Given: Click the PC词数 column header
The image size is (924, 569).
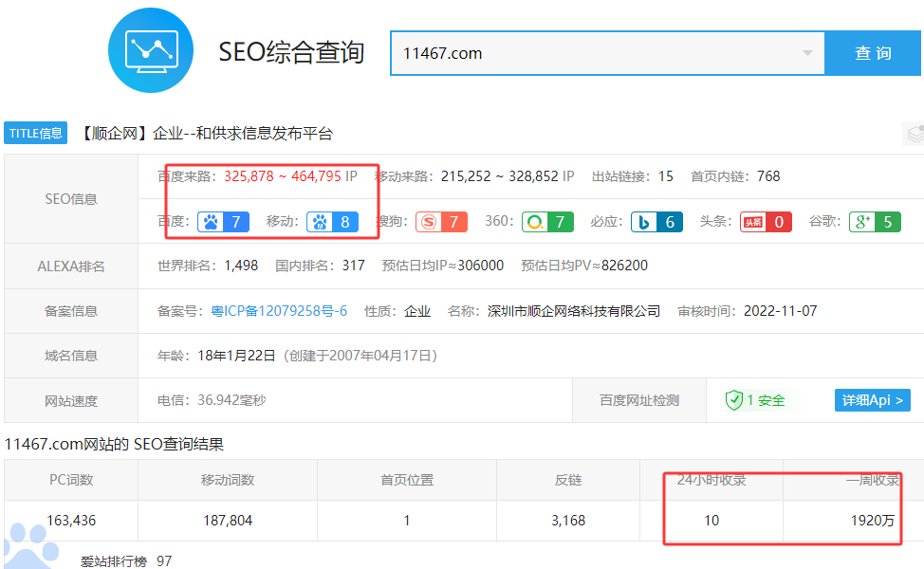Looking at the screenshot, I should tap(71, 480).
